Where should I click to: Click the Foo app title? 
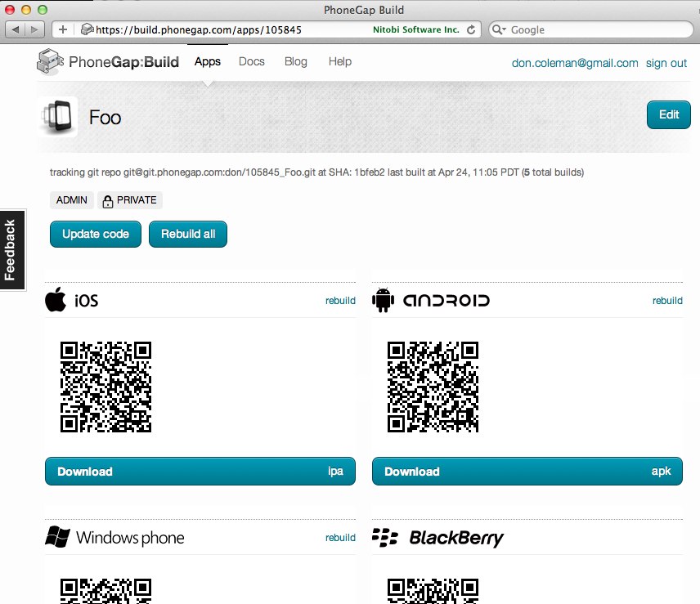[105, 118]
